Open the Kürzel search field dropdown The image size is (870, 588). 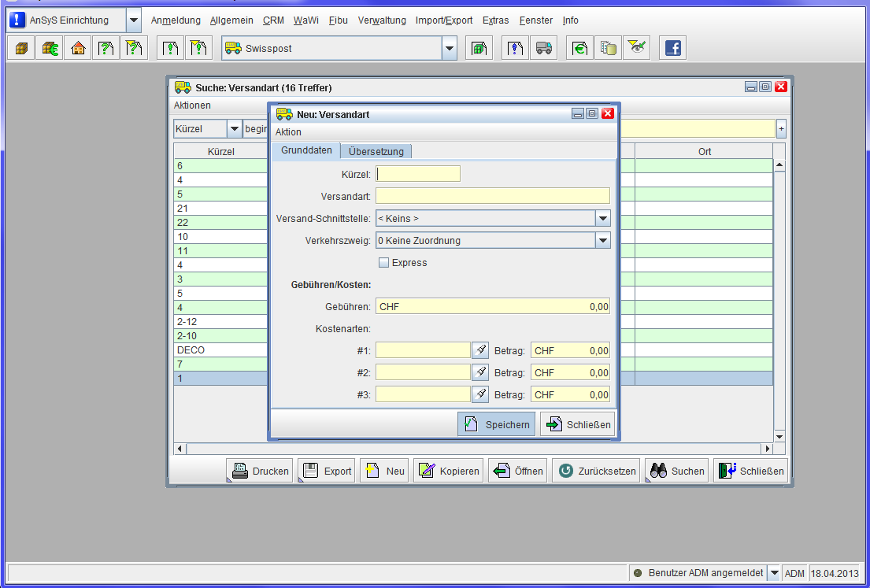234,128
